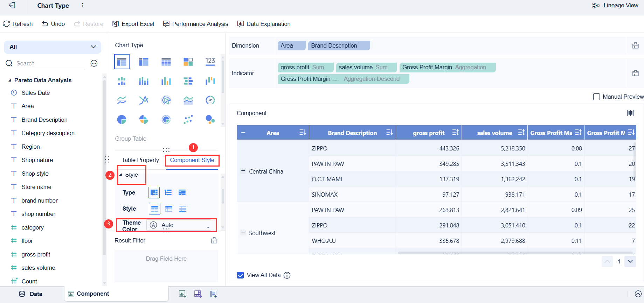Choose the gauge chart type icon
644x303 pixels.
pos(210,100)
